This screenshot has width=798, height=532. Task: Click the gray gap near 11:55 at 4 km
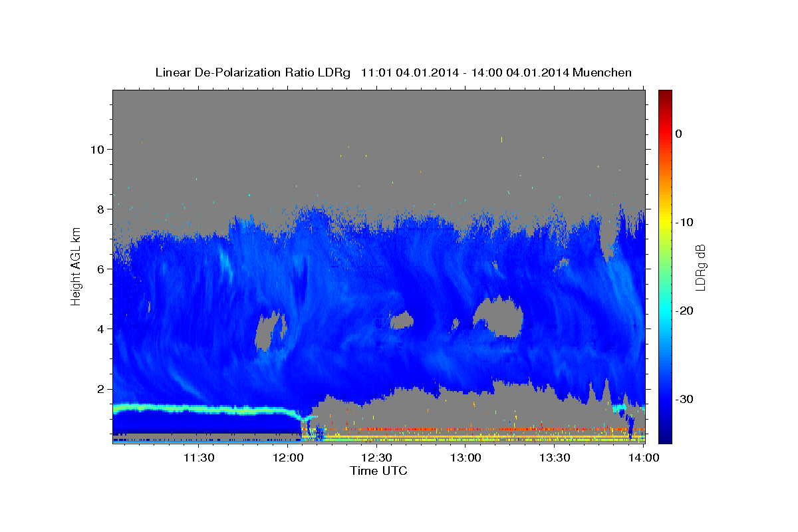[x=270, y=331]
